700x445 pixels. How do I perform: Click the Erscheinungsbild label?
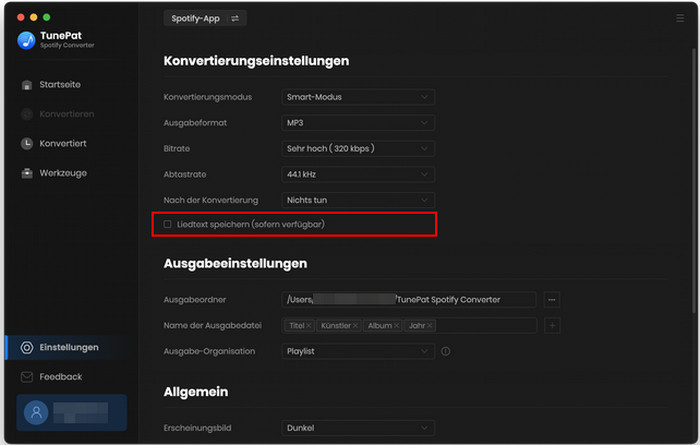pos(197,428)
